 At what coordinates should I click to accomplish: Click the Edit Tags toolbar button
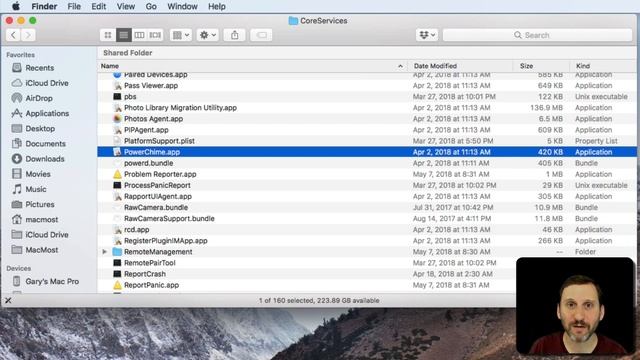pos(261,35)
